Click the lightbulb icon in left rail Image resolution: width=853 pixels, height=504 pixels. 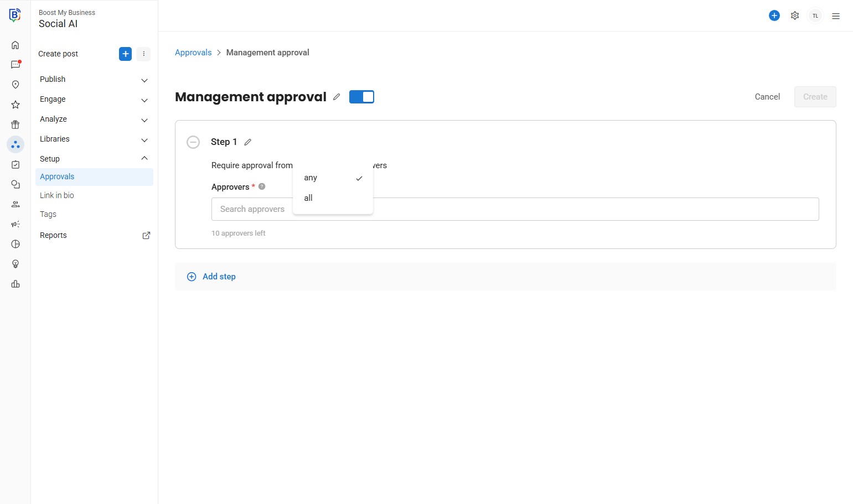pos(15,264)
